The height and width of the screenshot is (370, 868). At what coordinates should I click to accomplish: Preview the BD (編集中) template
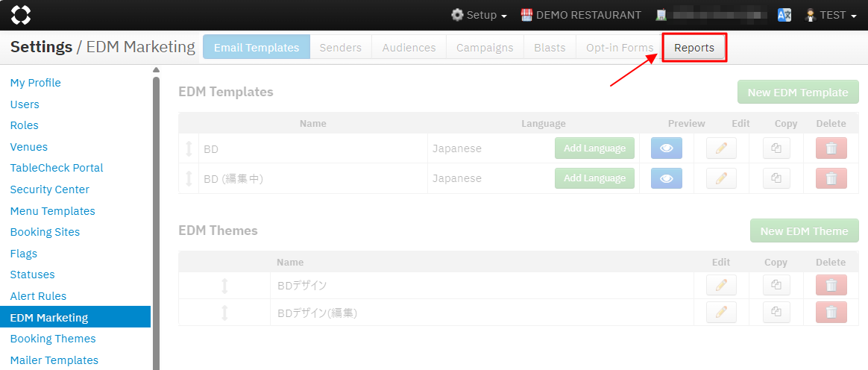(667, 178)
